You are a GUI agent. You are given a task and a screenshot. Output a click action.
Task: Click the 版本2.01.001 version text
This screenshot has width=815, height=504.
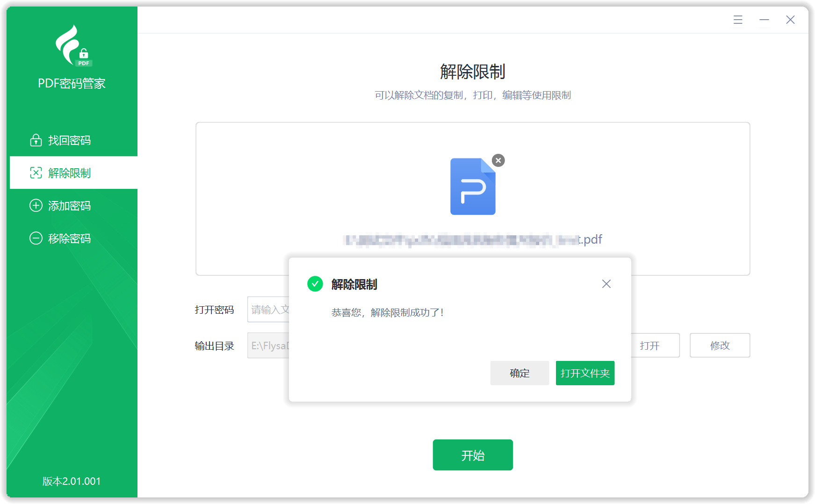[x=72, y=481]
